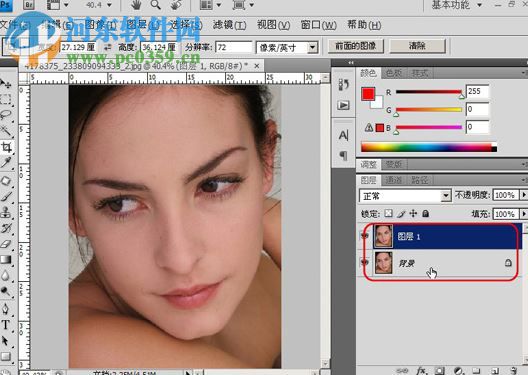
Task: Select the Rectangle shape tool
Action: coord(5,356)
